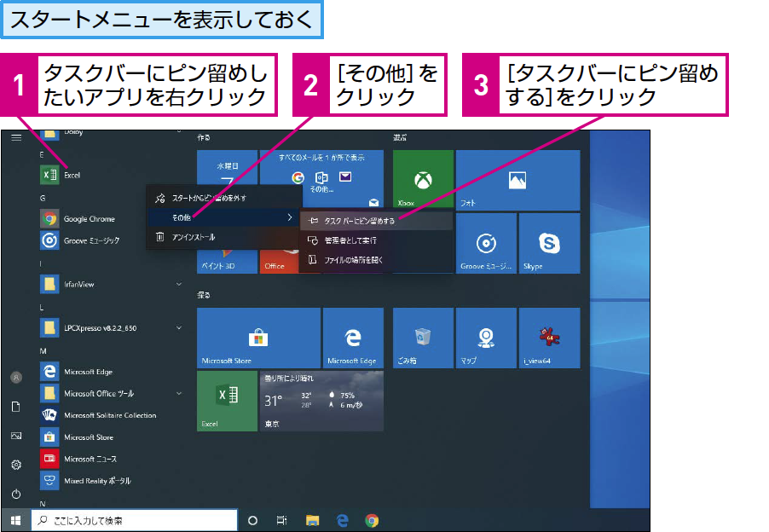Open the 東京 weather tile
Image resolution: width=769 pixels, height=532 pixels.
(321, 401)
